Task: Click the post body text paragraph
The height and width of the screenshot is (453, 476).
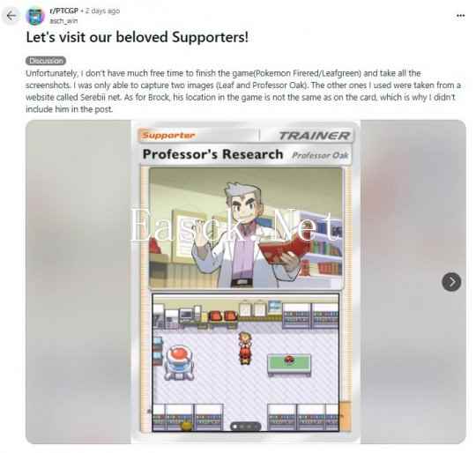Action: (243, 92)
